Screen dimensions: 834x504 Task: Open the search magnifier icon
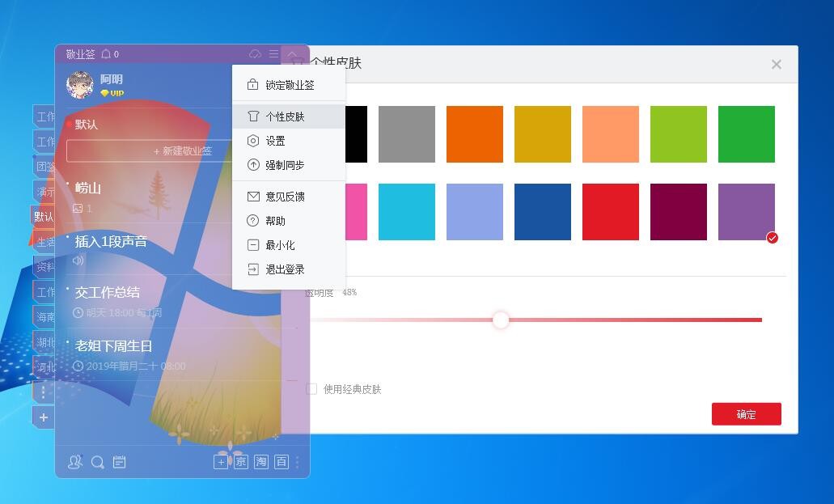coord(97,462)
